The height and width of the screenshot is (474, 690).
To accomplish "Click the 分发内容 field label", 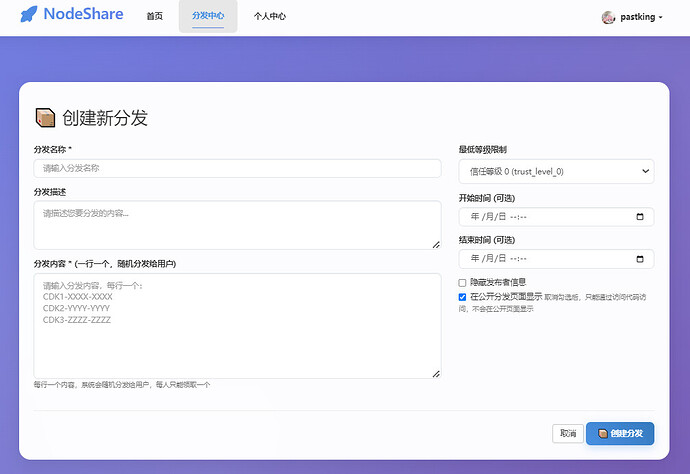I will [105, 264].
